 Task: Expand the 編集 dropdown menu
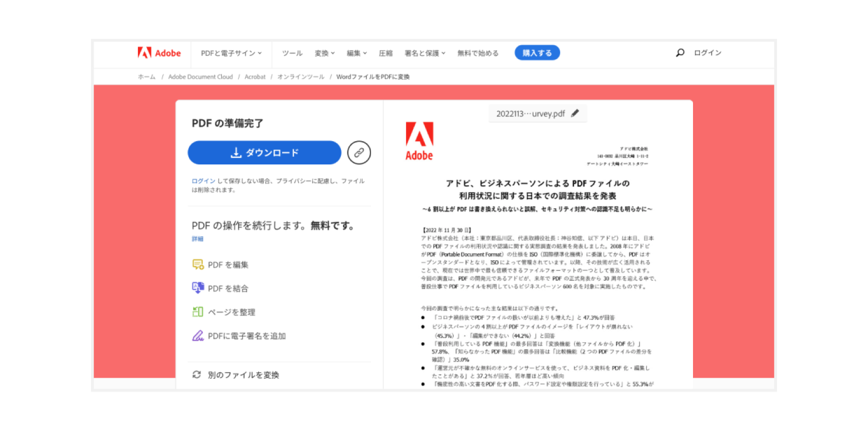pos(357,53)
